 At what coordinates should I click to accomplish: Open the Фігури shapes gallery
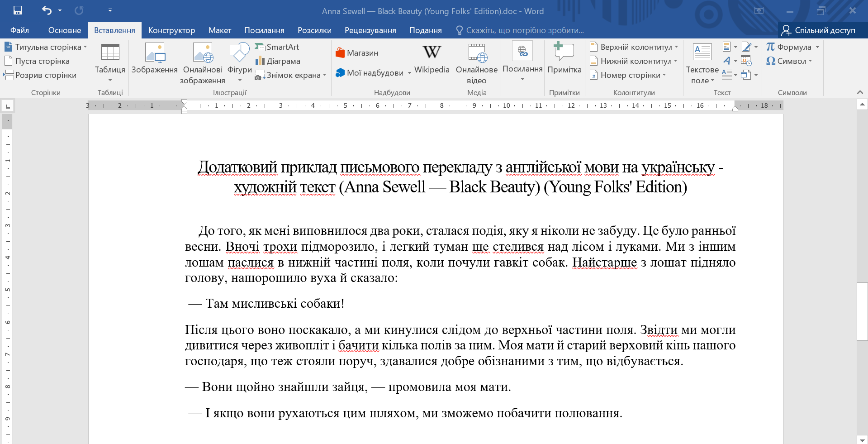[239, 63]
